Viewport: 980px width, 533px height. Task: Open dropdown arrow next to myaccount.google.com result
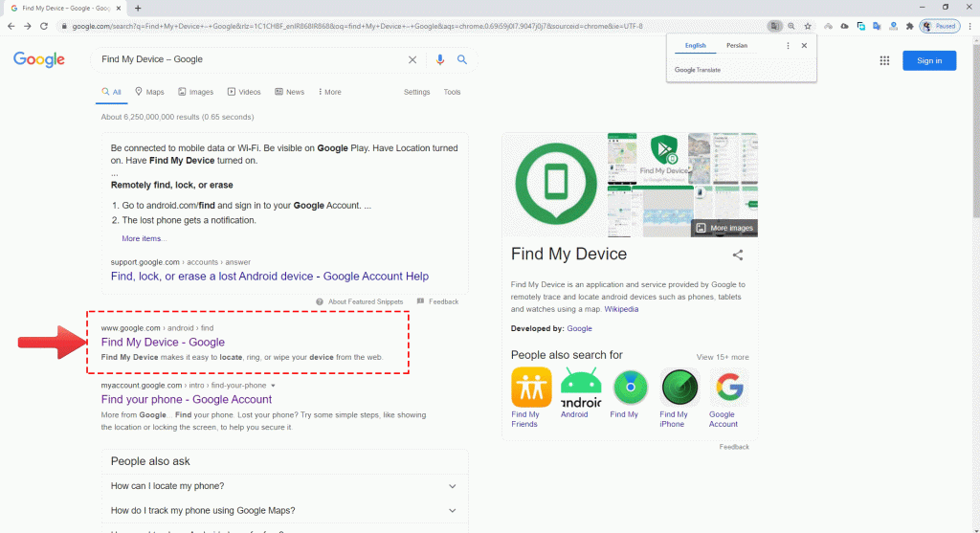pyautogui.click(x=273, y=386)
